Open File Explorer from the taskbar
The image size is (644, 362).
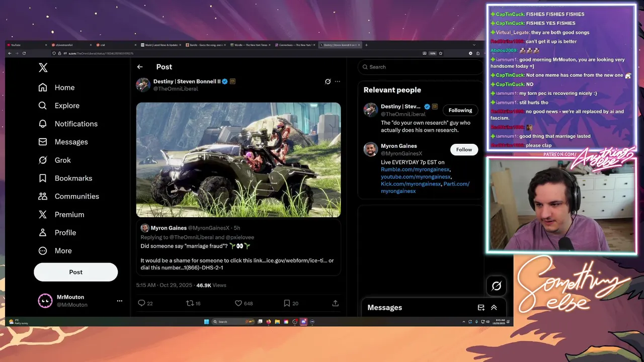(277, 322)
